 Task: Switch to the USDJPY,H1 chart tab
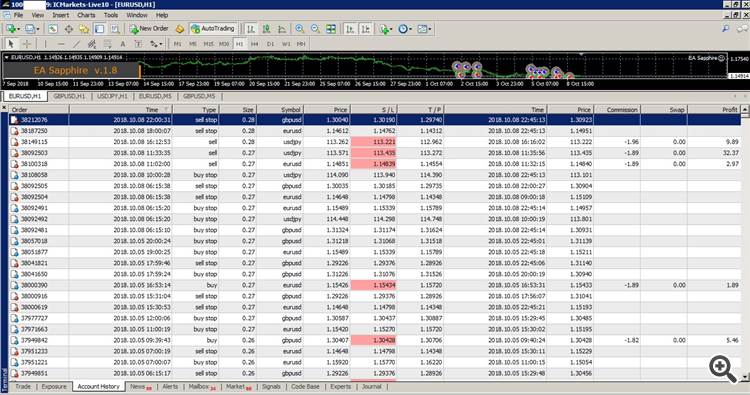pos(112,96)
